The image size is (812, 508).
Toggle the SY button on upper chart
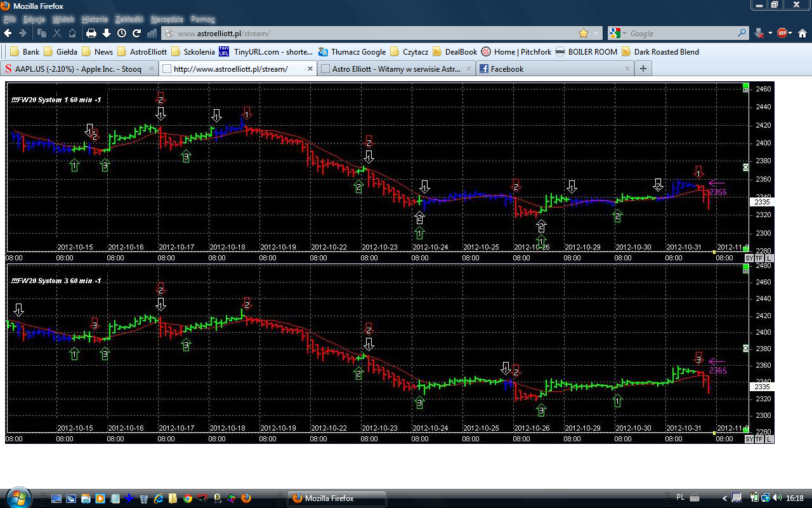(749, 258)
